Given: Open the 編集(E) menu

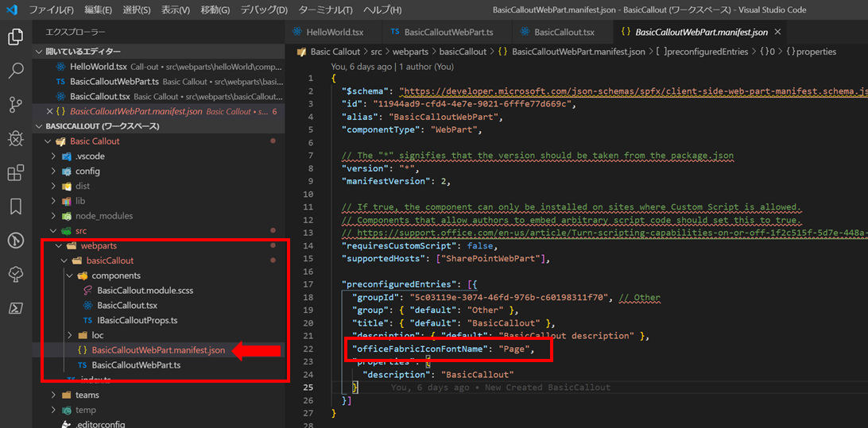Looking at the screenshot, I should click(x=99, y=10).
